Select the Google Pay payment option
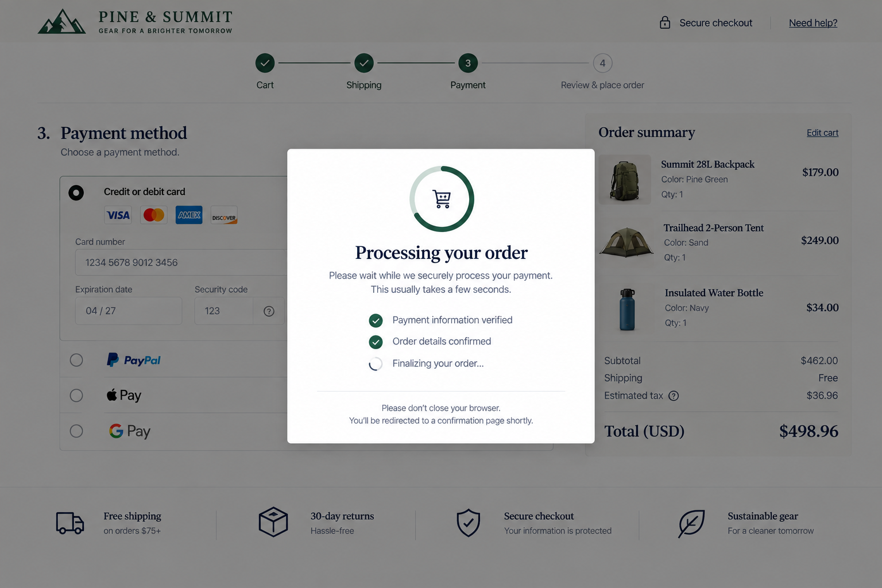882x588 pixels. point(76,431)
